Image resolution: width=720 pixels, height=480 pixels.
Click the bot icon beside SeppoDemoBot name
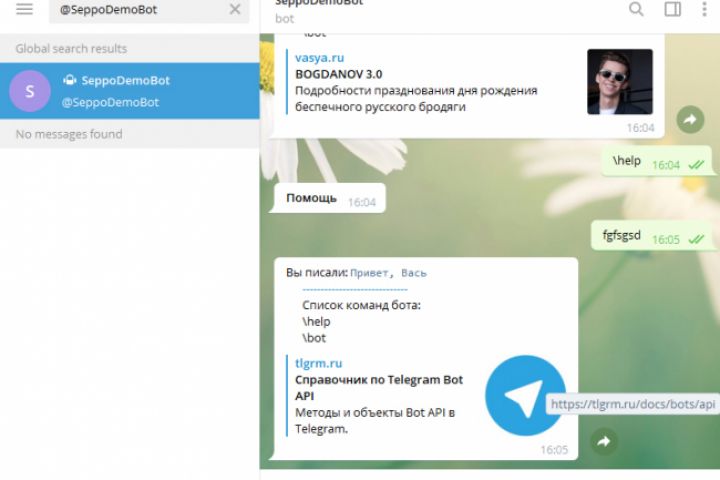click(70, 80)
